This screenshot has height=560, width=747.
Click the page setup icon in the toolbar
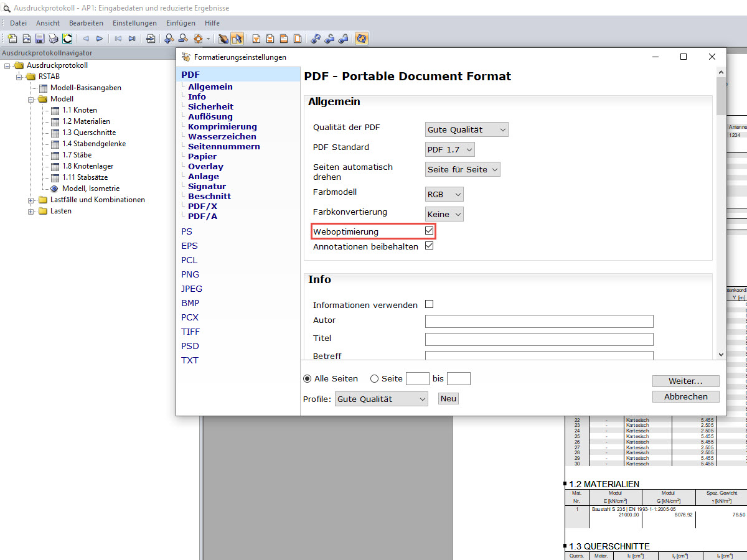tap(151, 38)
